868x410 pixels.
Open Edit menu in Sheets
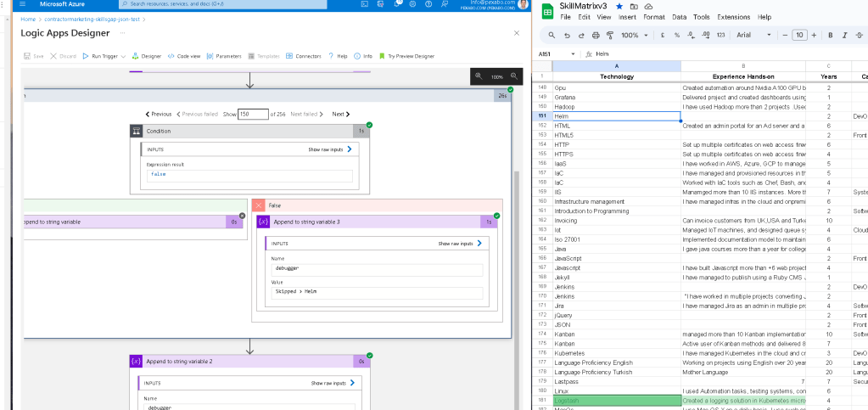(x=584, y=17)
